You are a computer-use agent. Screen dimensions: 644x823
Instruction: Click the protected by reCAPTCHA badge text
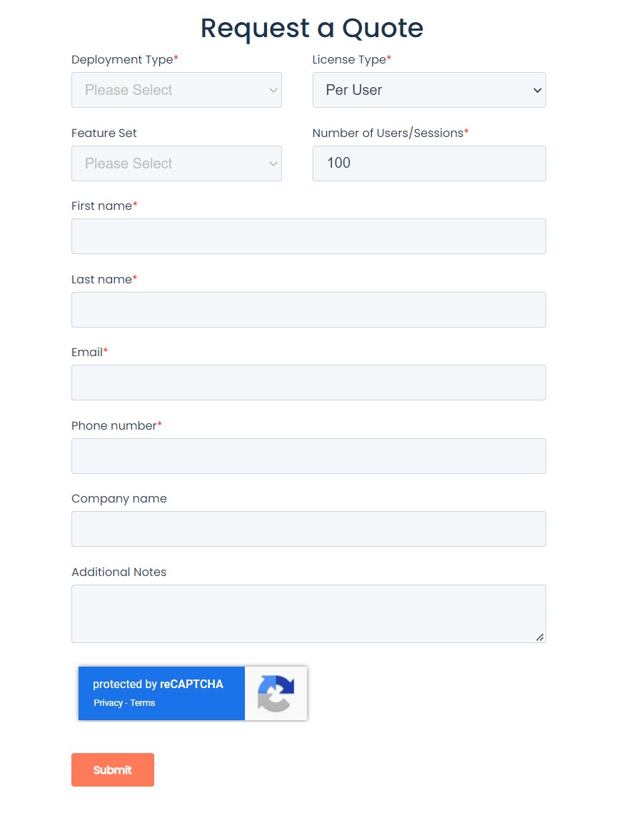coord(158,684)
